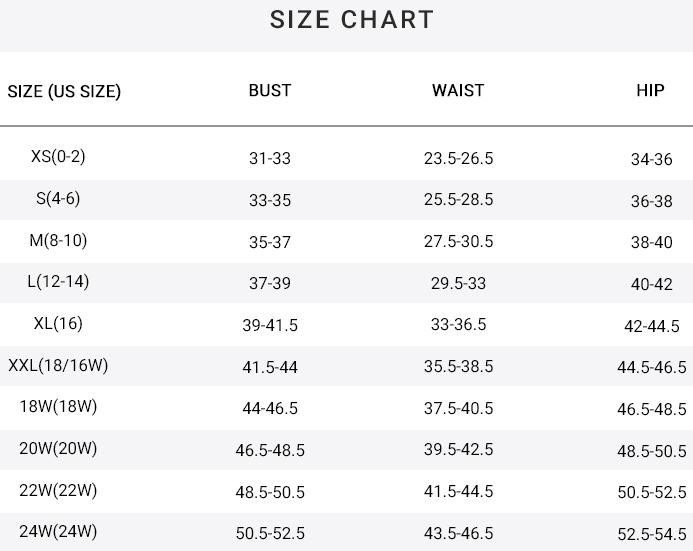Click hip value 42-44.5 for XL
This screenshot has width=693, height=551.
tap(651, 326)
